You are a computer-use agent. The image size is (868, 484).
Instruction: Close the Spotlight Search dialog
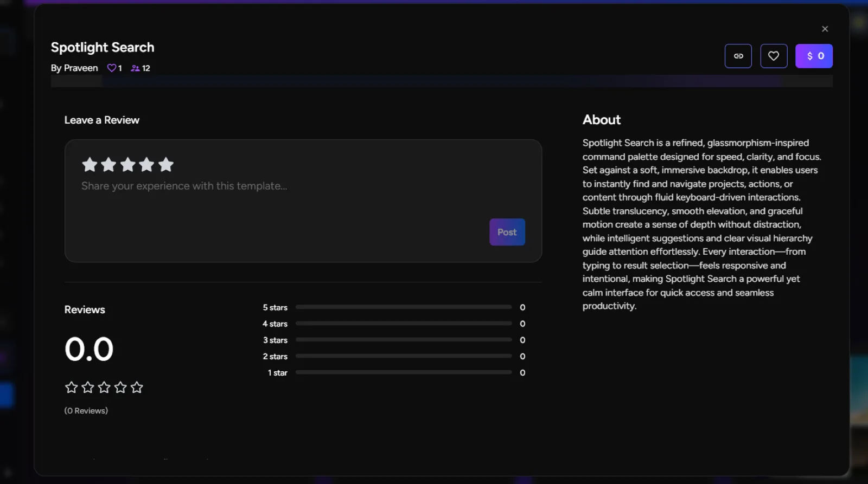point(825,29)
